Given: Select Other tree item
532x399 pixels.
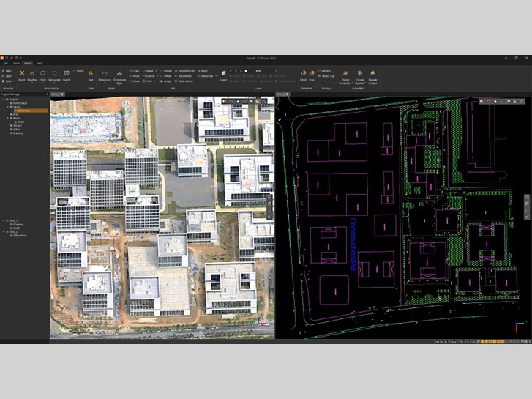Looking at the screenshot, I should pos(16,130).
